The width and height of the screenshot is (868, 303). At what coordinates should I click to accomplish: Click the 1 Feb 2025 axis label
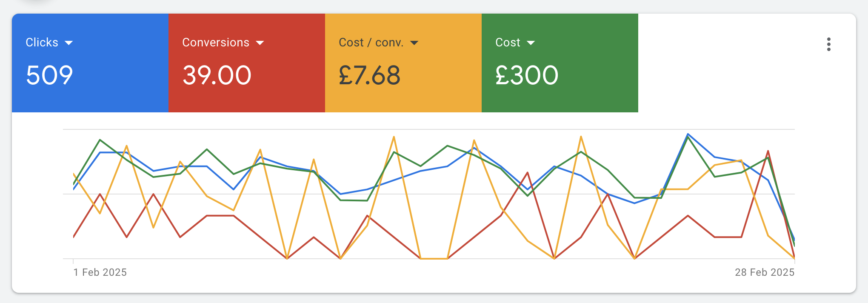point(100,272)
